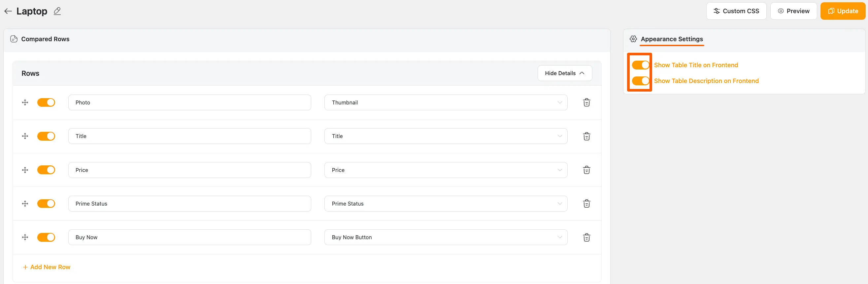Go back using the left arrow icon
This screenshot has height=284, width=868.
pyautogui.click(x=8, y=11)
